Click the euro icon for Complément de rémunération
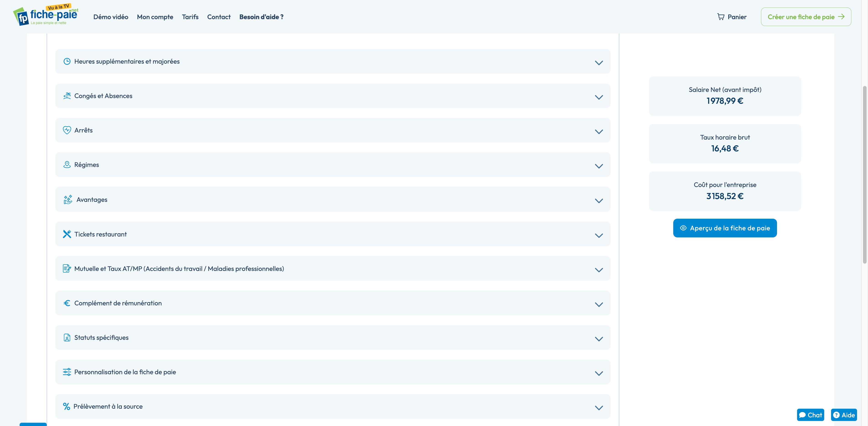This screenshot has width=868, height=426. click(67, 303)
